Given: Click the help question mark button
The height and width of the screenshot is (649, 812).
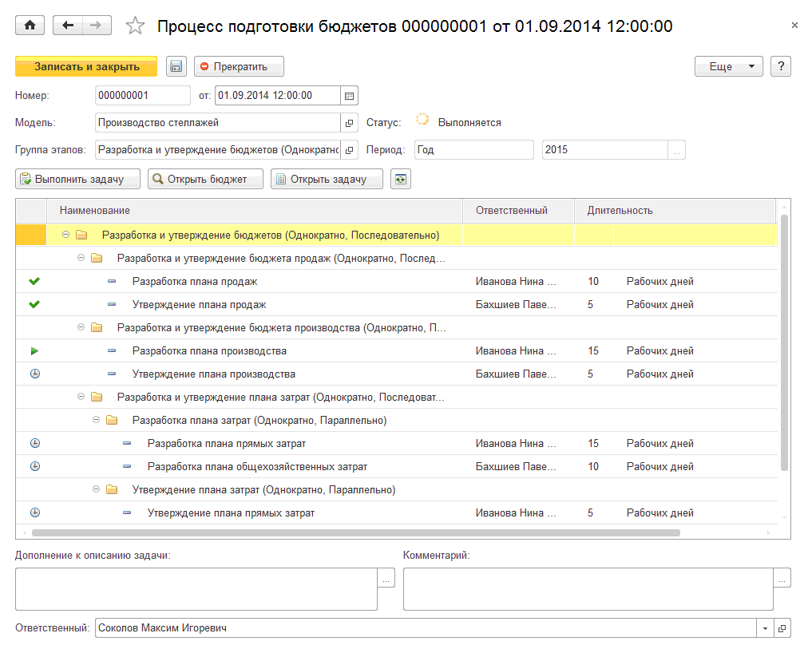Looking at the screenshot, I should [780, 67].
